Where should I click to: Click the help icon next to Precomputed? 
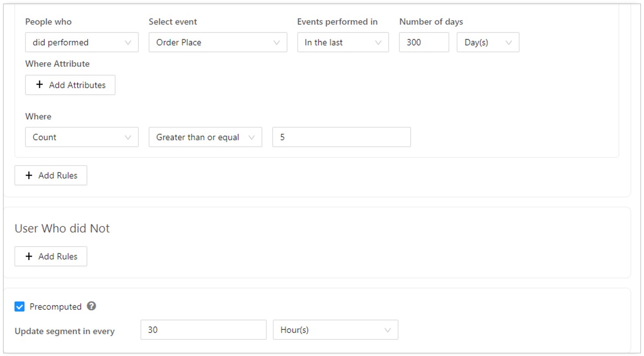click(91, 306)
